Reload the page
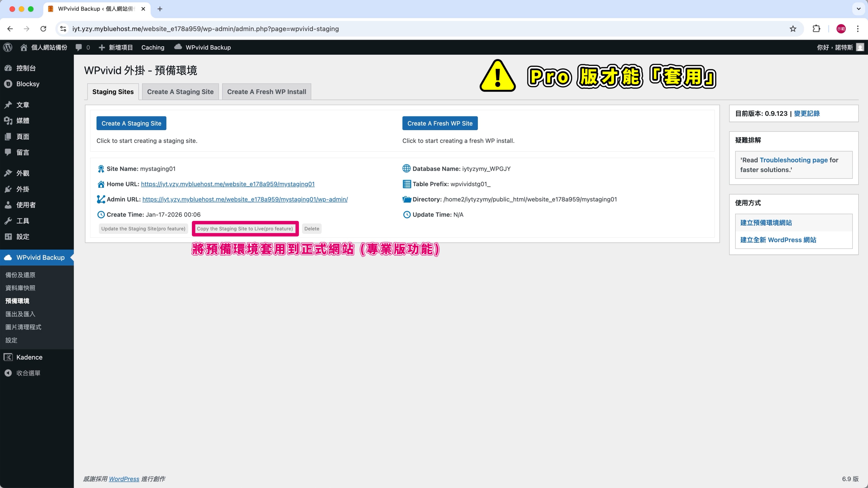Image resolution: width=868 pixels, height=488 pixels. [43, 29]
